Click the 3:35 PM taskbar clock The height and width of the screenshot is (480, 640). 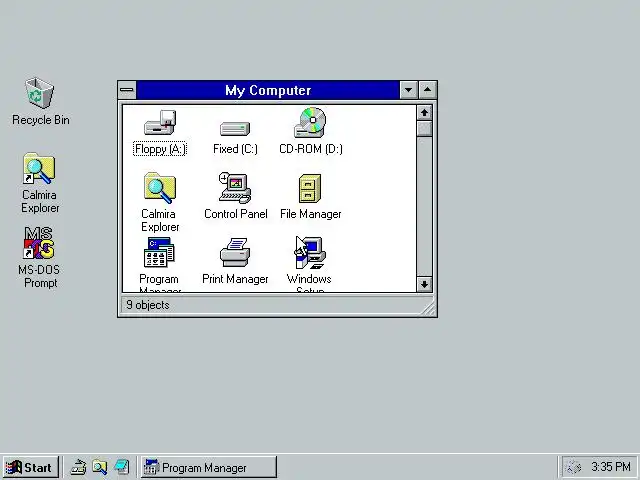[611, 467]
